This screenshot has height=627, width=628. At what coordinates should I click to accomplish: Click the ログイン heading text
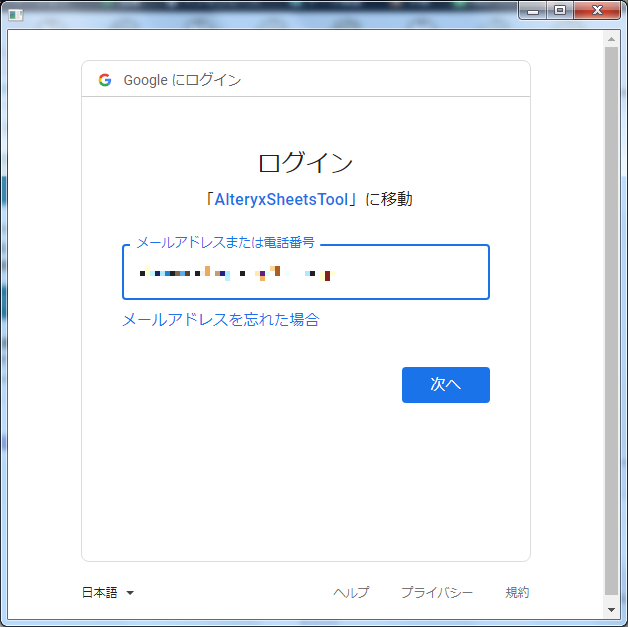306,163
